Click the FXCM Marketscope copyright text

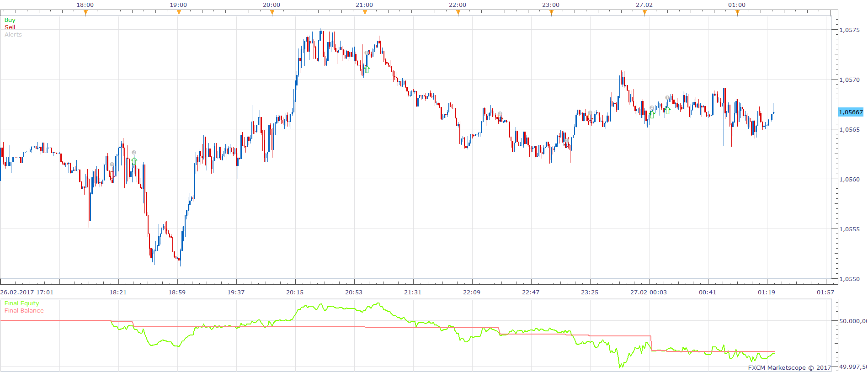789,367
